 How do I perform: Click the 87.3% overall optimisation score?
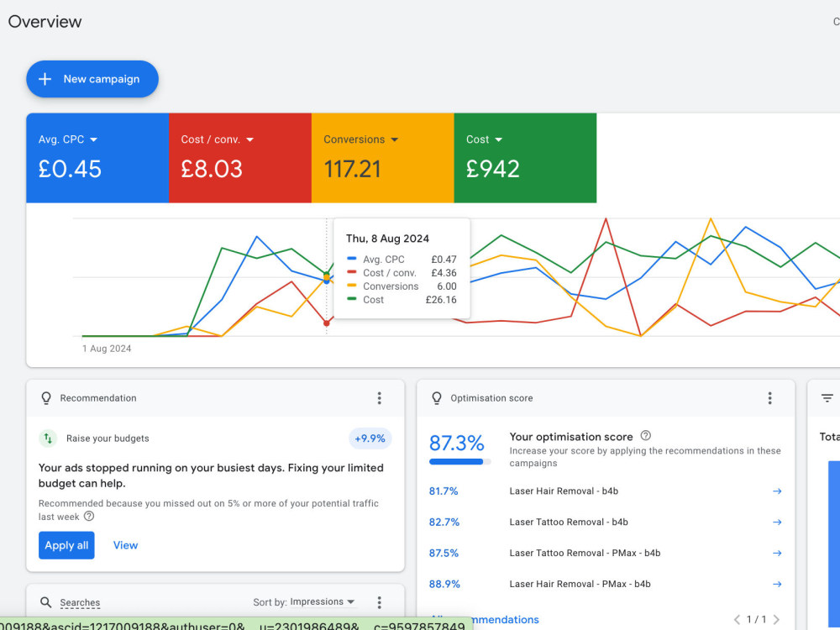[x=456, y=443]
